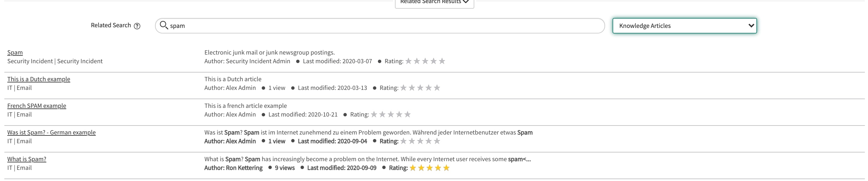Click into the related search field containing 'spam'

380,26
